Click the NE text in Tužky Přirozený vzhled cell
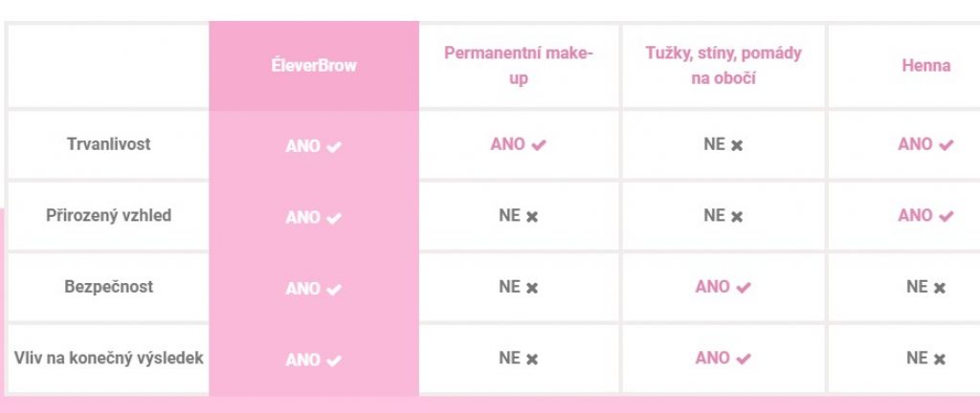The image size is (980, 413). point(714,216)
